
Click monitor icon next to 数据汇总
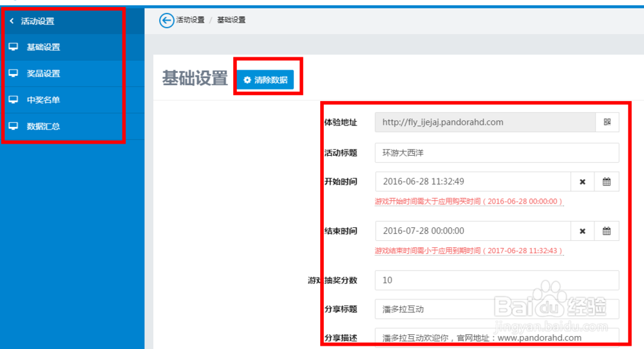(x=14, y=126)
